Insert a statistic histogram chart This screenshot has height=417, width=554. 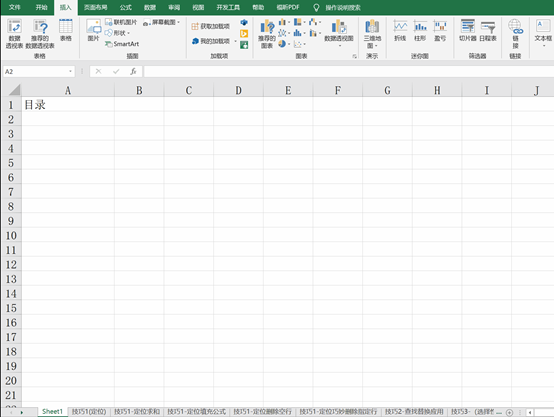click(299, 33)
